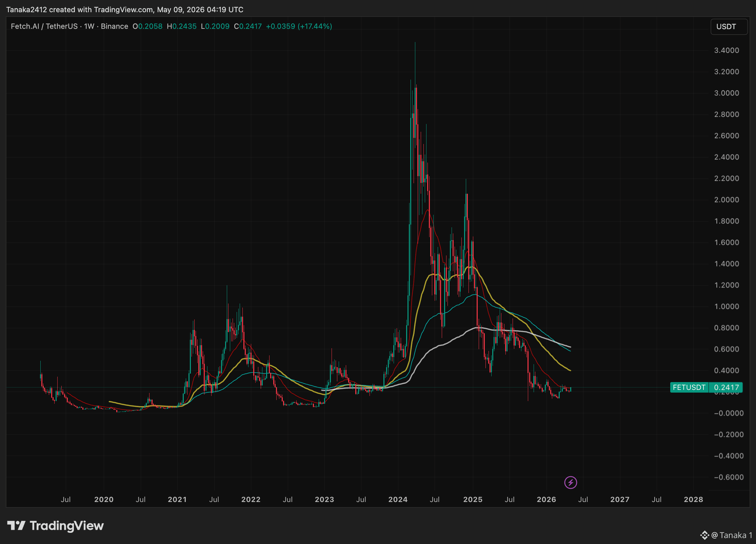Click the 1.0000 price axis label

pyautogui.click(x=727, y=307)
